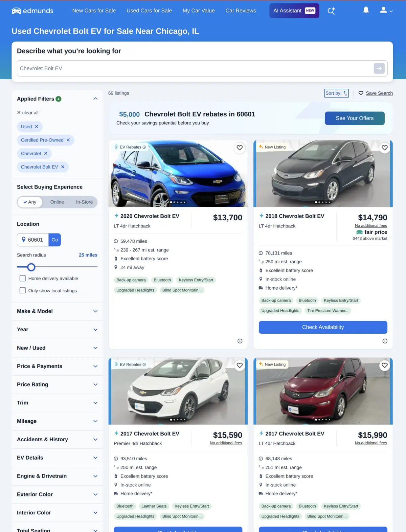Remove the Chevrolet filter chip
This screenshot has width=406, height=532.
46,154
